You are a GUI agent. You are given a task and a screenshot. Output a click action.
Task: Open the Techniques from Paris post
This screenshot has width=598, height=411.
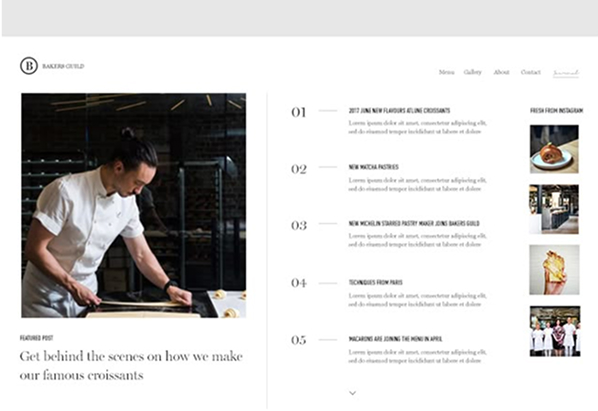point(375,283)
